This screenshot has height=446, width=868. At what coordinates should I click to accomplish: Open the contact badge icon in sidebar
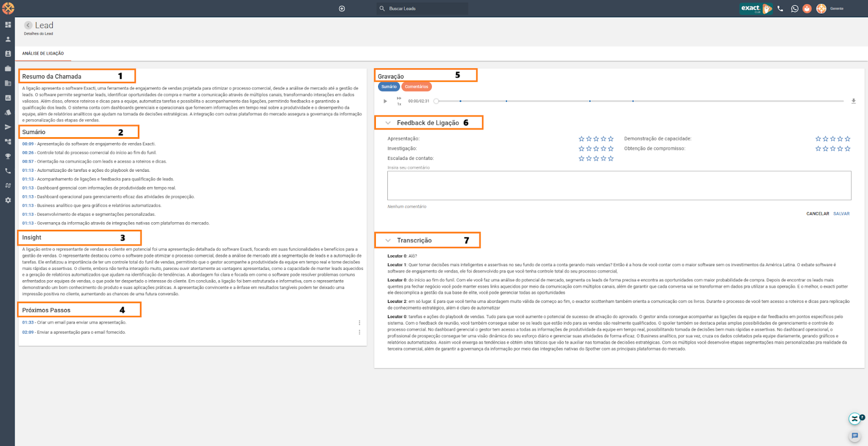click(x=8, y=54)
